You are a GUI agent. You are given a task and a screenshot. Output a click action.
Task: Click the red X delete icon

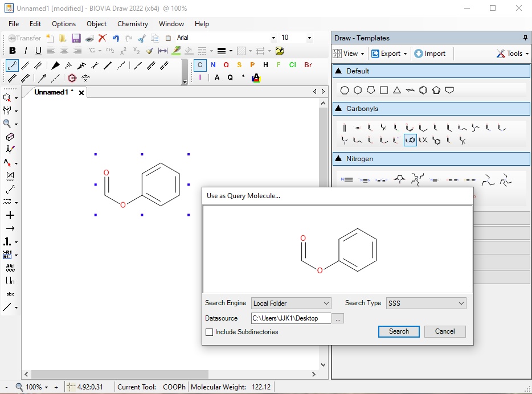tap(103, 38)
